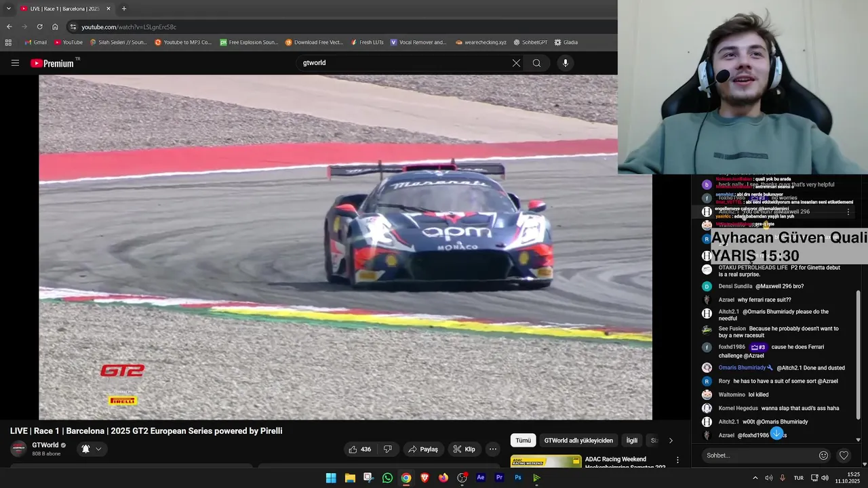Open Windows Start menu
Screen dimensions: 868x488
(x=330, y=478)
